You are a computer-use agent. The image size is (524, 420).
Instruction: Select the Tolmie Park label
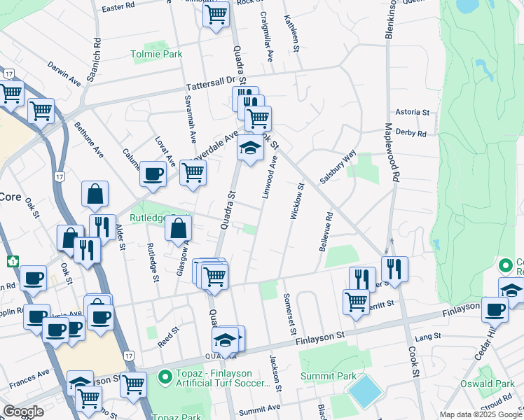156,54
